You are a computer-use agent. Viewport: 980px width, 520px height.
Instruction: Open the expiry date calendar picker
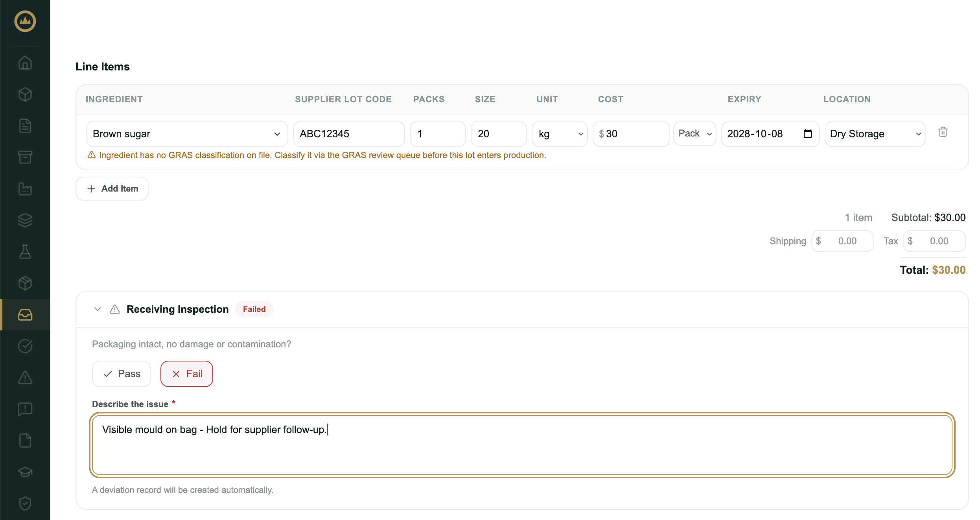tap(808, 134)
